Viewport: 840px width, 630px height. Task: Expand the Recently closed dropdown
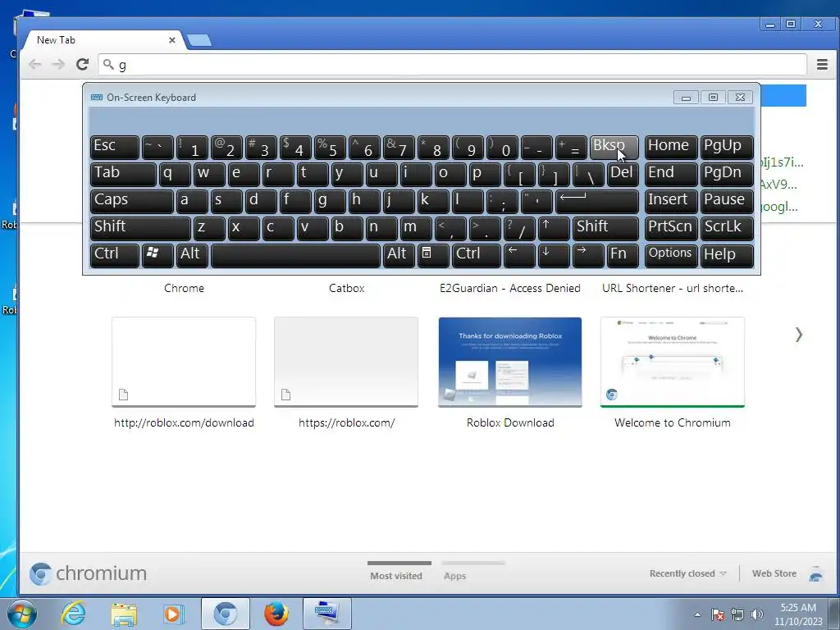688,573
